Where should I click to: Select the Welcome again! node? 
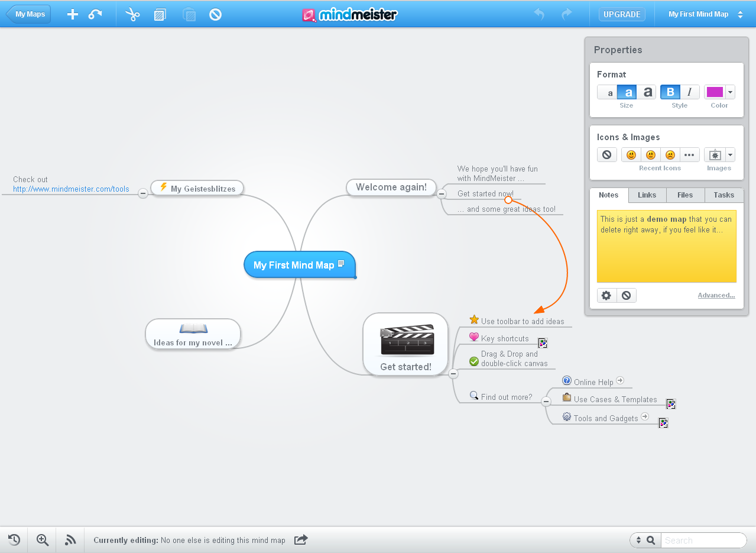coord(391,187)
